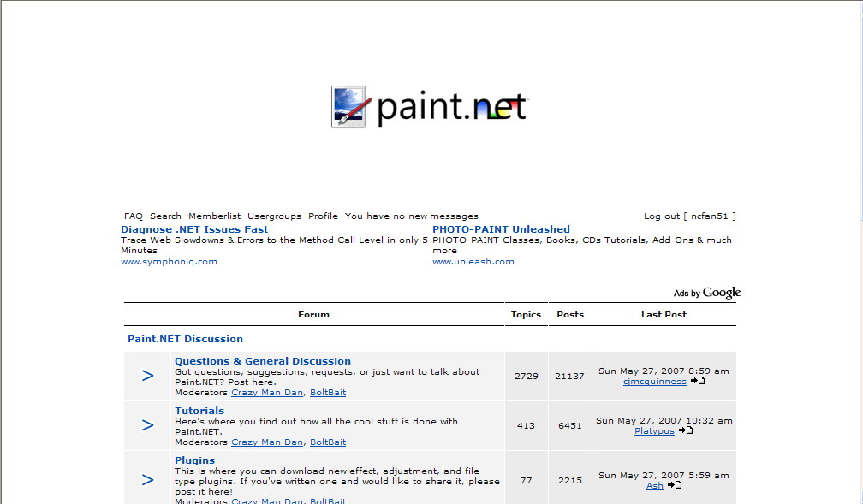This screenshot has width=863, height=504.
Task: Open Platypus user profile
Action: click(654, 430)
